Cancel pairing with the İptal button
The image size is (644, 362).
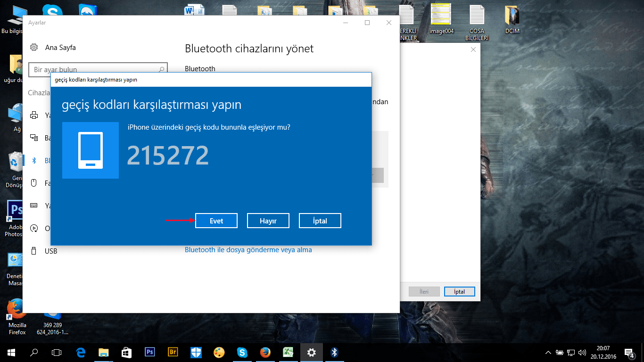(x=320, y=220)
